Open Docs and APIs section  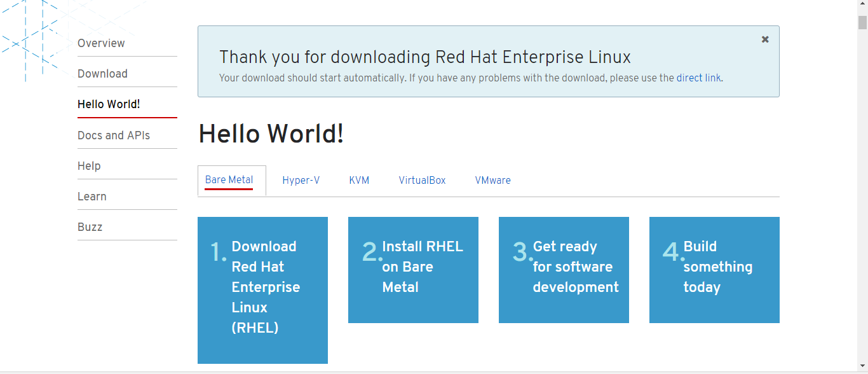pos(114,135)
